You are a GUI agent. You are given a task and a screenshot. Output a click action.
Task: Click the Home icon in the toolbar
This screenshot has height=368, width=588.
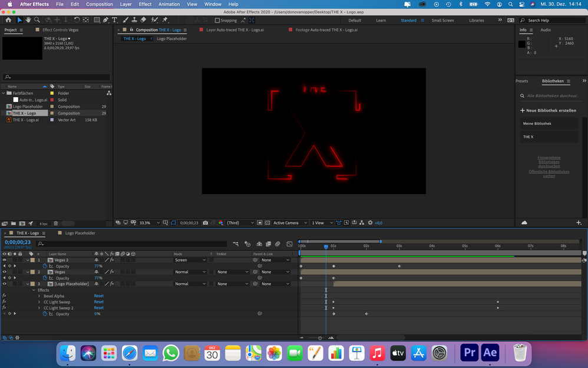(8, 20)
